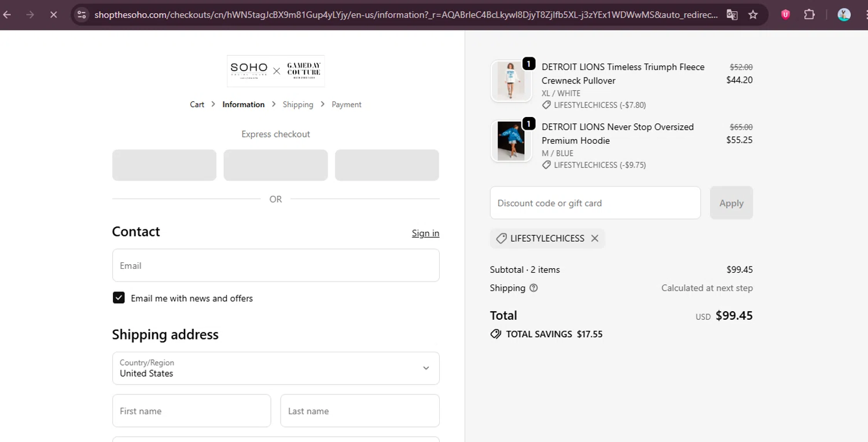Click the middle express checkout button

click(x=275, y=165)
